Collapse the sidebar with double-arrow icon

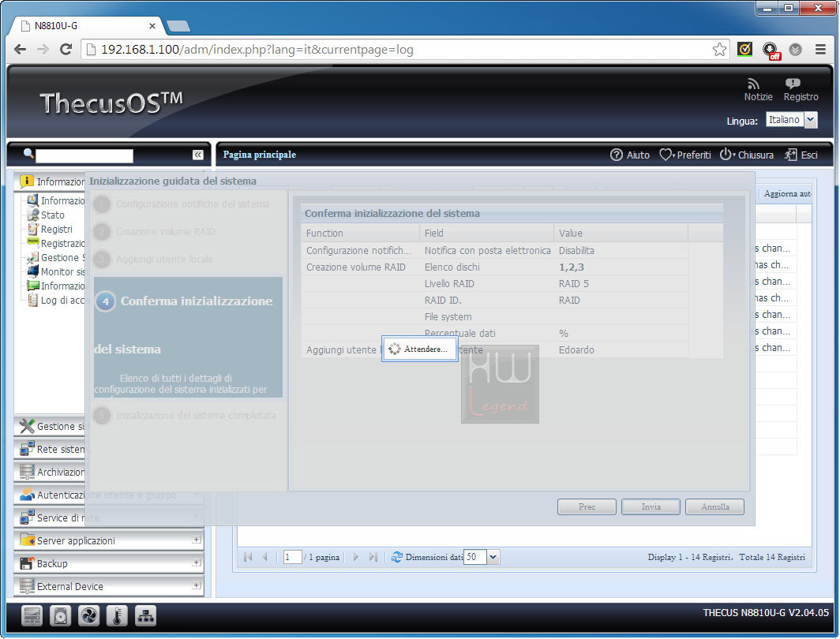click(x=197, y=155)
